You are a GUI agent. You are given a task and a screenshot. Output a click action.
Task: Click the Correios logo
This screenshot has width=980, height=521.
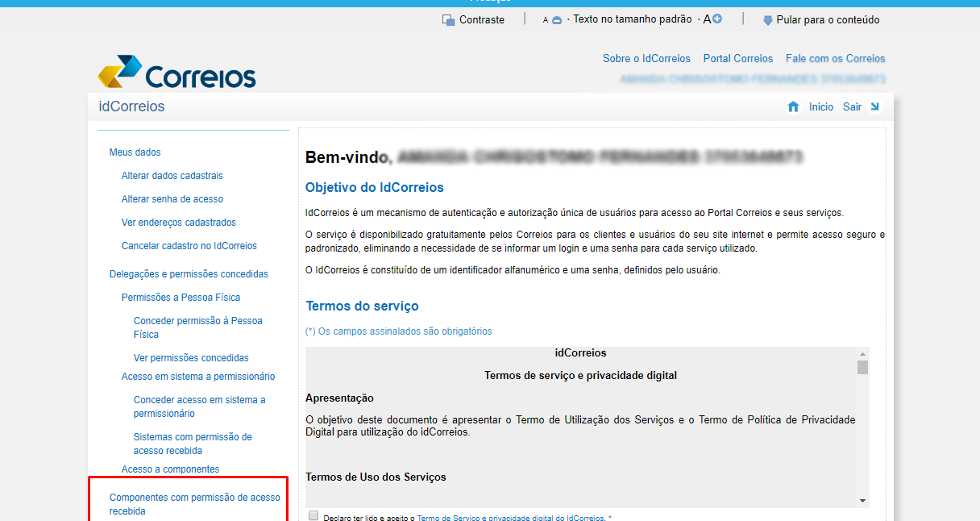[176, 72]
